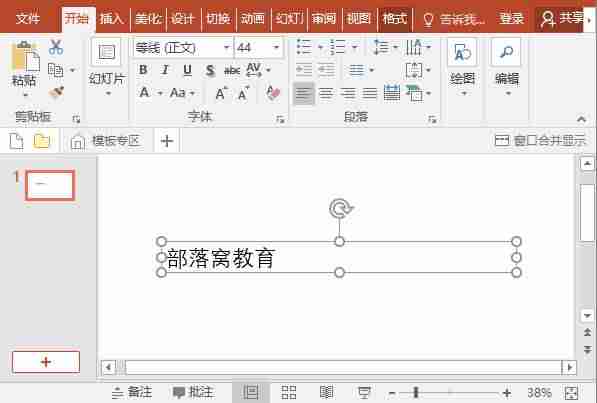
Task: Click the open folder icon
Action: coord(42,141)
